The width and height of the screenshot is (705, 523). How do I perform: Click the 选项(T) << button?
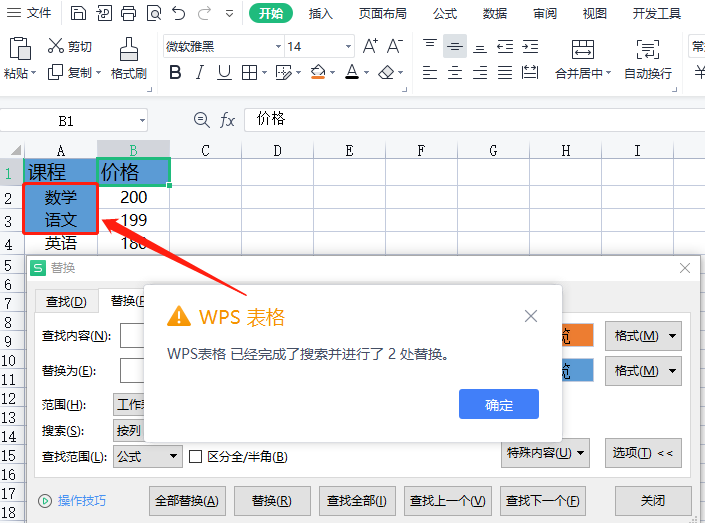(x=643, y=453)
